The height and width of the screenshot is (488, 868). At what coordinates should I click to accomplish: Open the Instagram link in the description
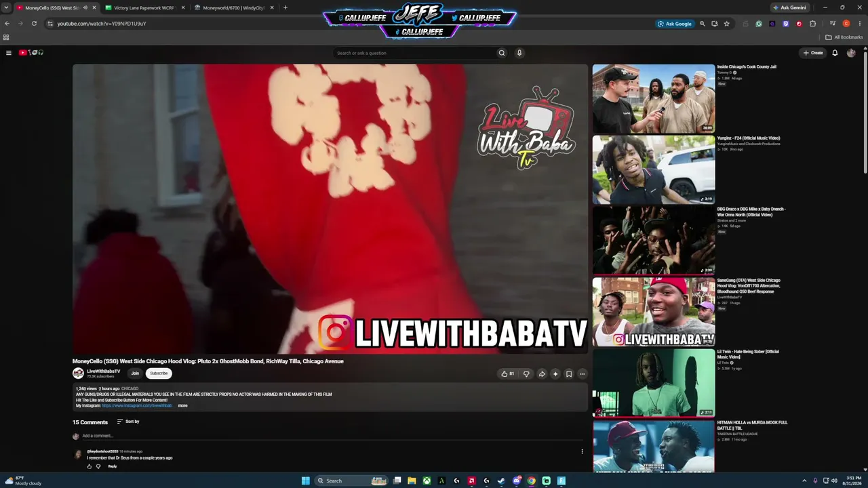137,405
